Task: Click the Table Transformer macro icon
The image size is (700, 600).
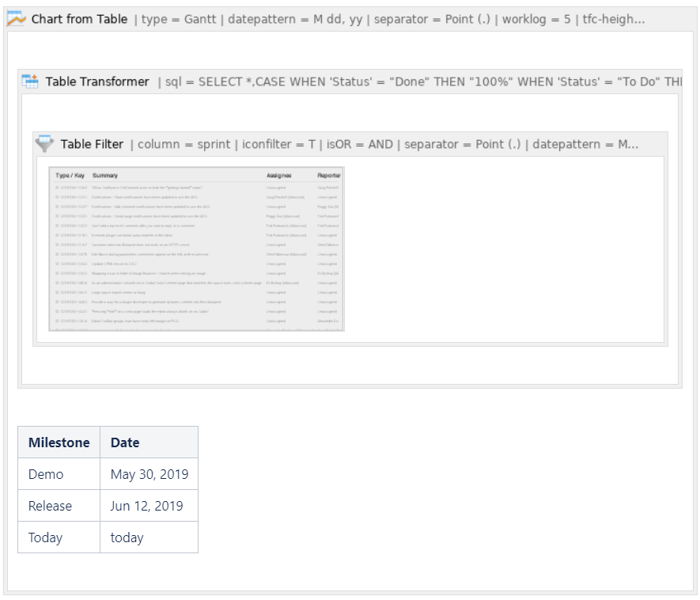Action: (x=30, y=82)
